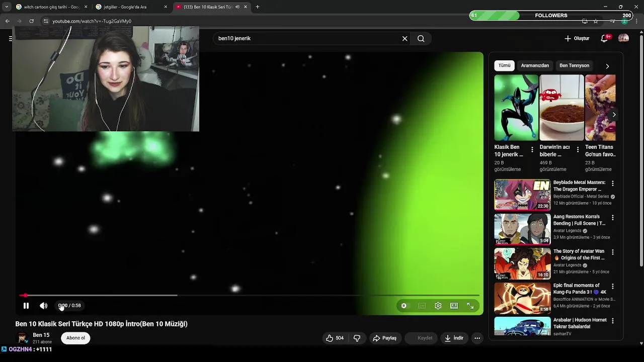Toggle subtitles in the video player
The image size is (644, 362).
[x=422, y=306]
